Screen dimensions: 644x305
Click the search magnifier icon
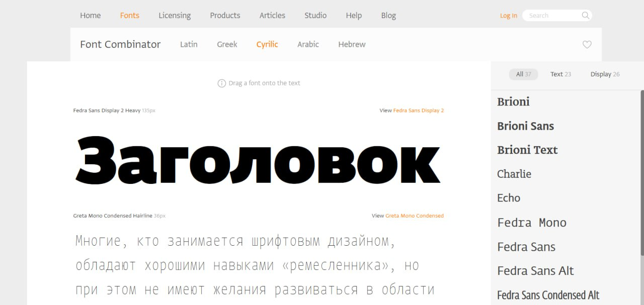coord(585,16)
